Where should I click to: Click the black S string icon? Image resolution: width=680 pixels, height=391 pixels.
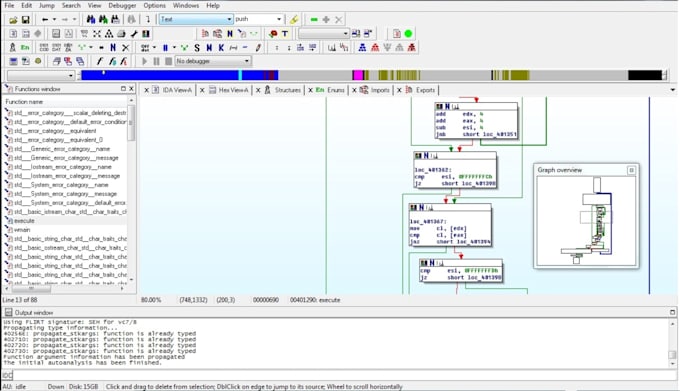[x=197, y=48]
